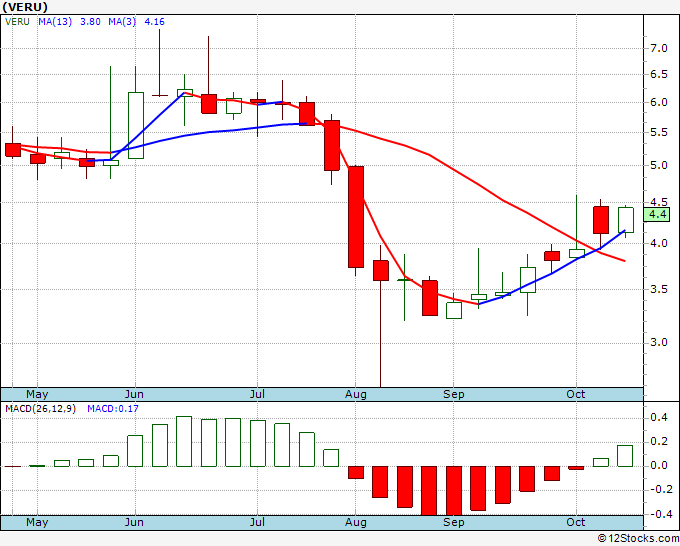Click the final green MACD histogram bar

pos(625,456)
